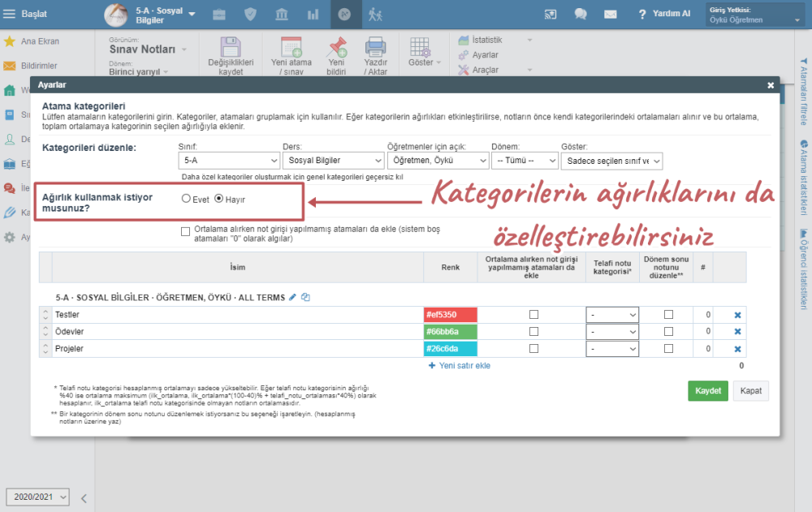Open Giriş Yetkisi Öykü Öğretmen menu

[755, 15]
